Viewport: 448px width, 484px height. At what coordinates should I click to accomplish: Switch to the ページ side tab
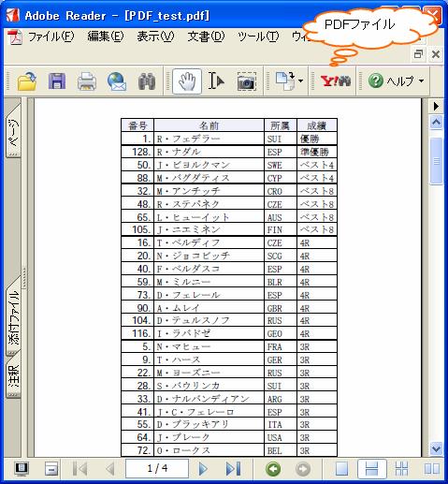[13, 131]
